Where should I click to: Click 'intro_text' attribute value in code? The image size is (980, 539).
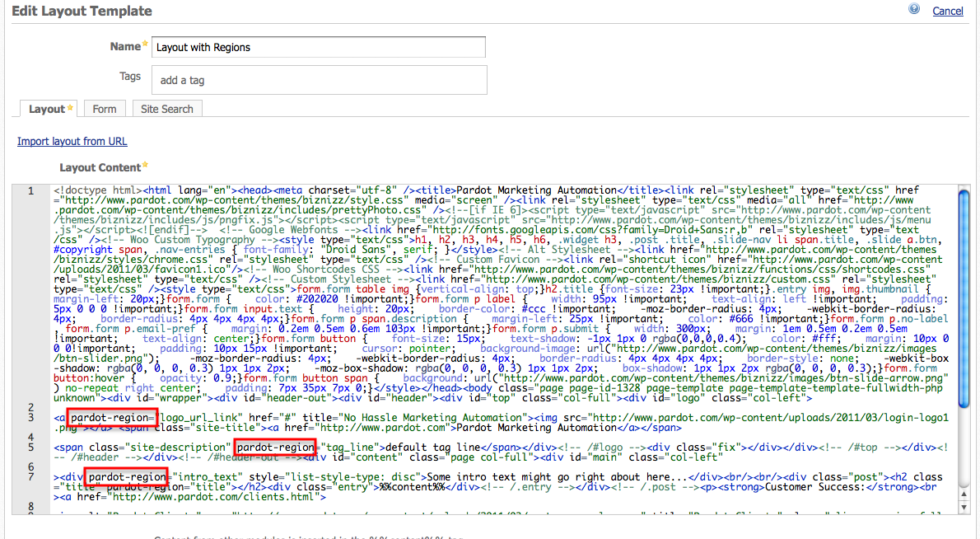click(207, 477)
